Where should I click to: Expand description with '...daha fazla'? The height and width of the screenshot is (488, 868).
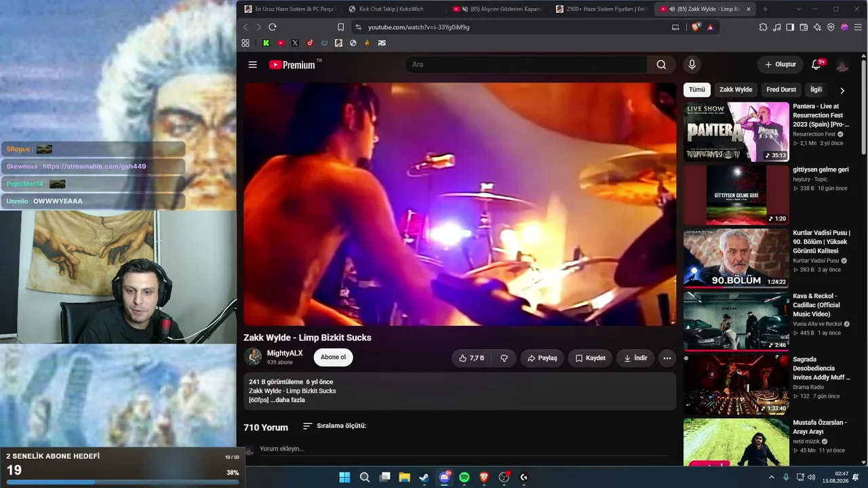pyautogui.click(x=288, y=400)
